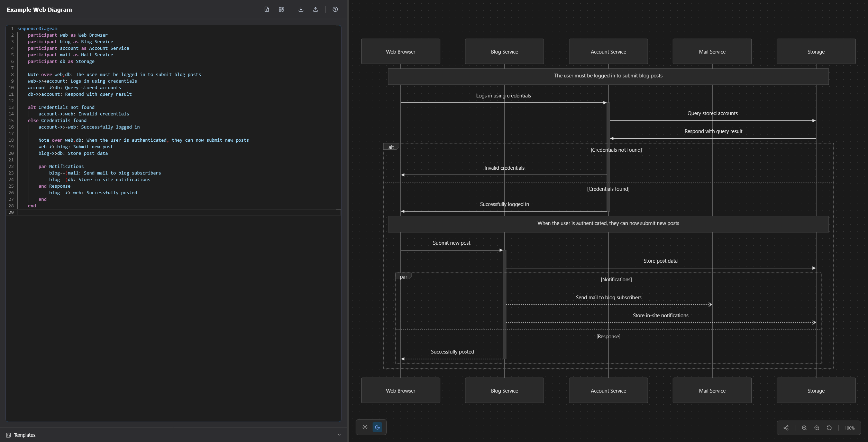Click the share diagram icon
868x442 pixels.
pos(786,428)
